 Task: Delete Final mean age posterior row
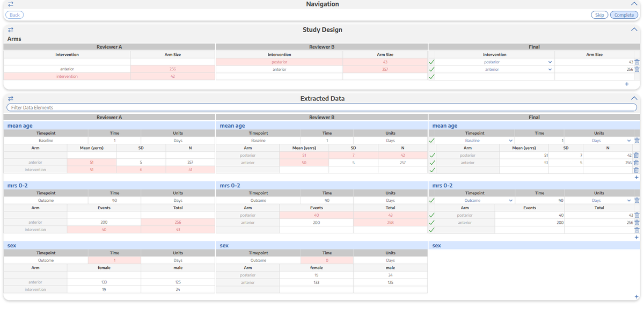click(x=636, y=156)
